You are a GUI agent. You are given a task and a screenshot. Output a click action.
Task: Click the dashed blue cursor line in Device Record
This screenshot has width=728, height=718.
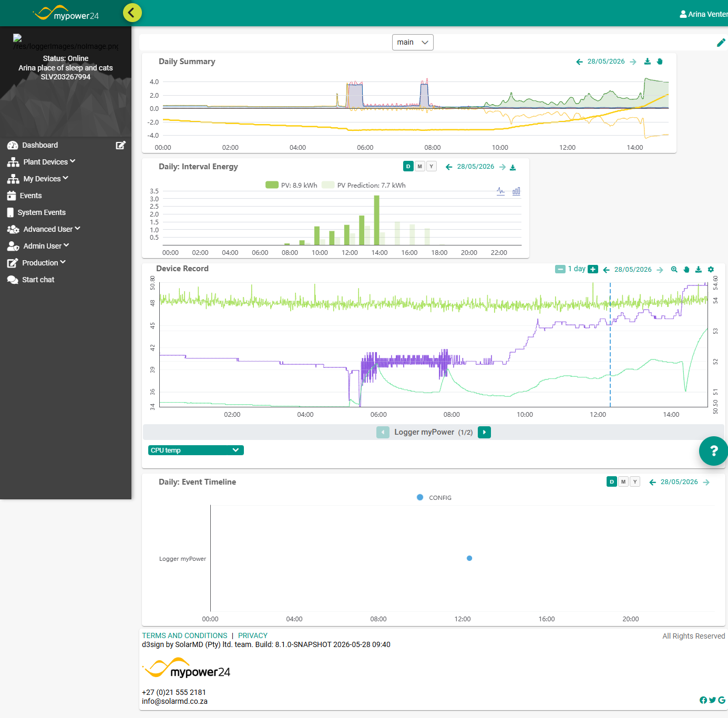point(610,345)
